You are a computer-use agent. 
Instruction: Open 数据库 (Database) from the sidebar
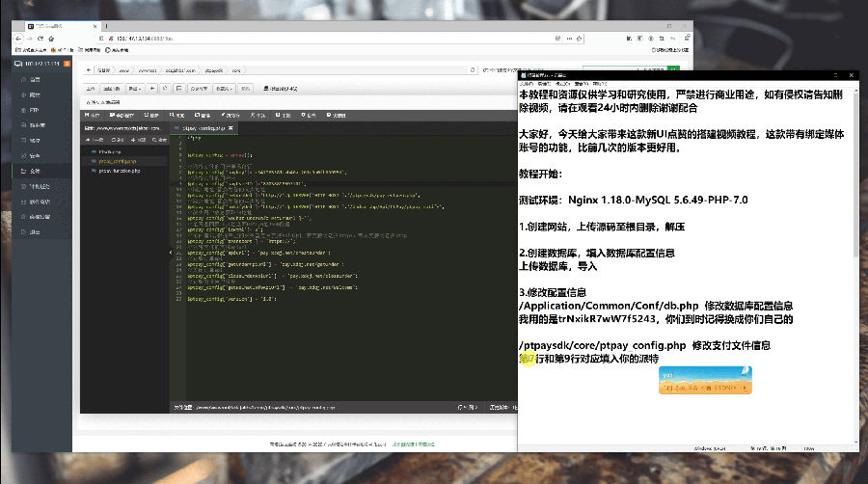(x=37, y=125)
